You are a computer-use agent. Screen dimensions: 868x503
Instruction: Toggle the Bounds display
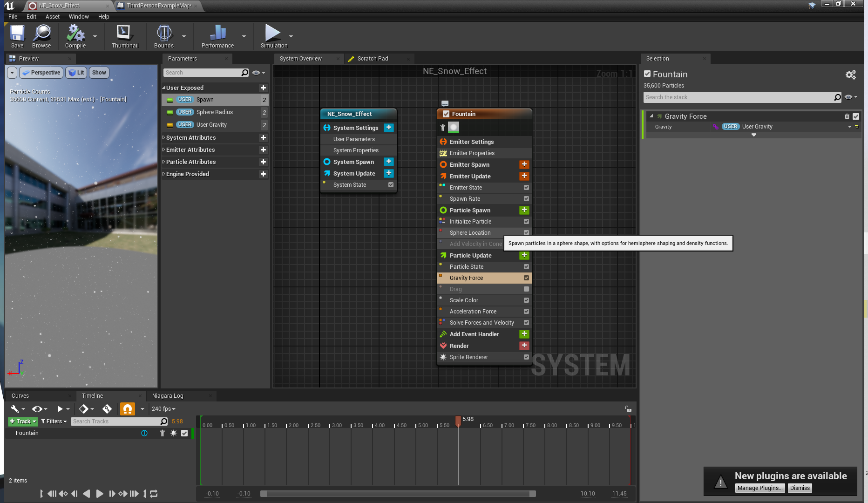click(x=164, y=36)
